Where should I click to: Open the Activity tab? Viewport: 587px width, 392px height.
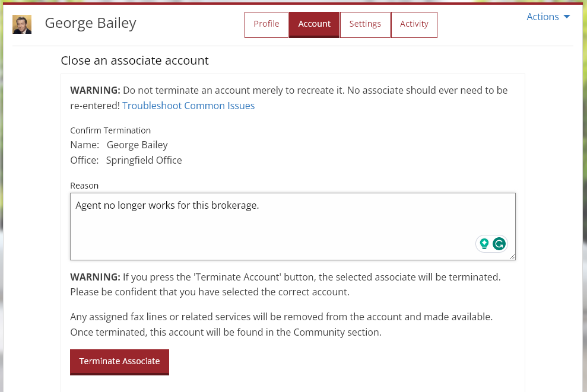[x=414, y=24]
